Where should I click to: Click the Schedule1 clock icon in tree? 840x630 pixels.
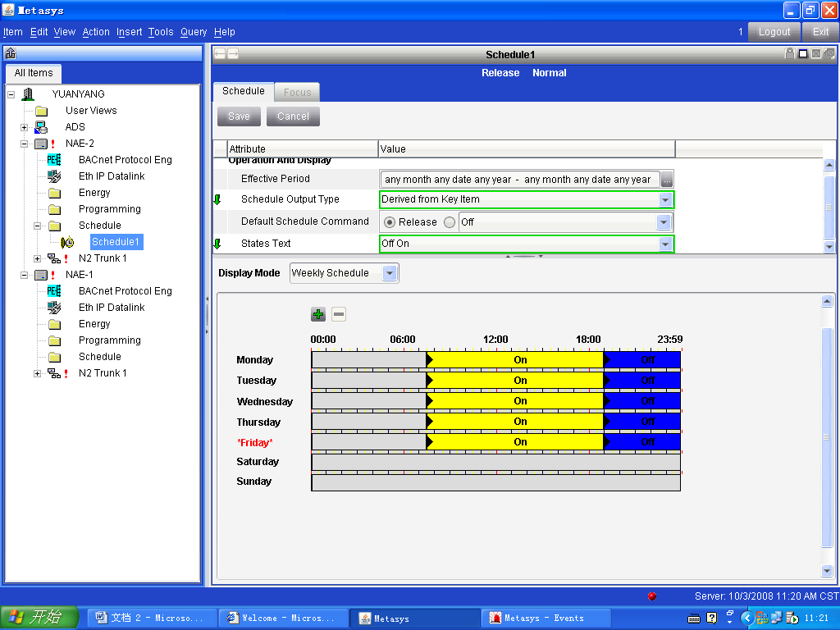tap(67, 242)
